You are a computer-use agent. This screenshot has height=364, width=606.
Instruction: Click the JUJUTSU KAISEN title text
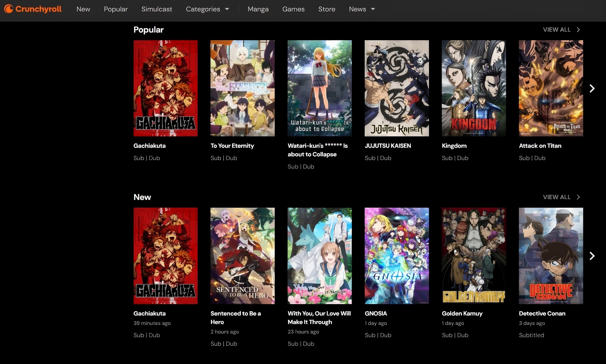[388, 146]
